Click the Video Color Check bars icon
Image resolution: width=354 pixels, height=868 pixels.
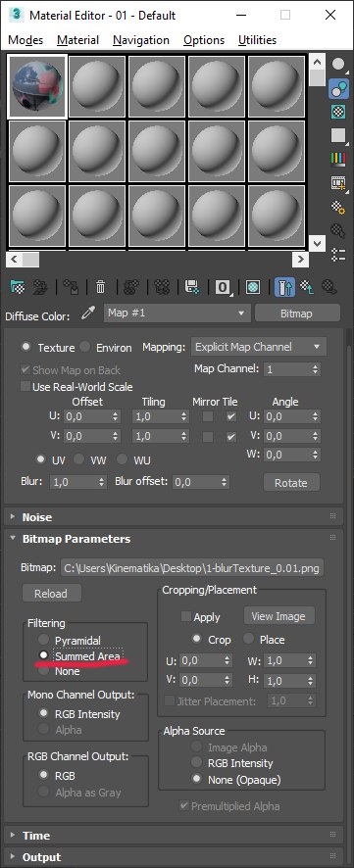338,159
